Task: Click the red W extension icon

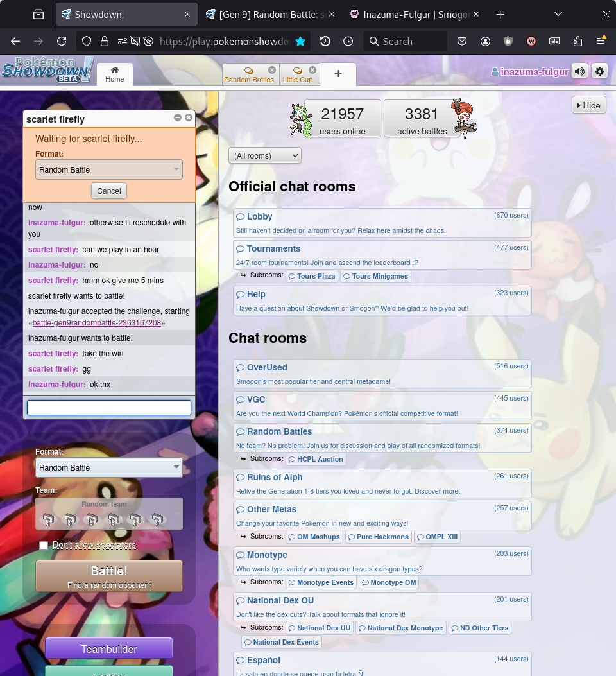Action: click(531, 41)
